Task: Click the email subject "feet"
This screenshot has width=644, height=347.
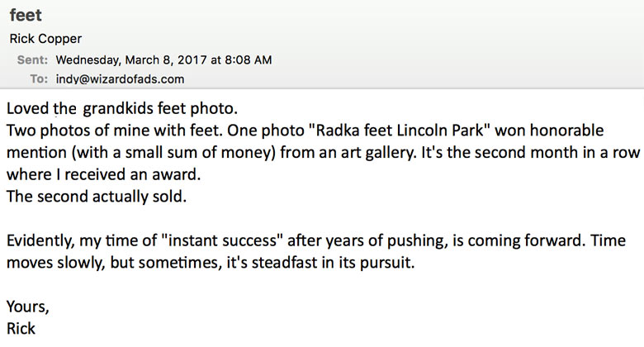Action: pyautogui.click(x=26, y=15)
